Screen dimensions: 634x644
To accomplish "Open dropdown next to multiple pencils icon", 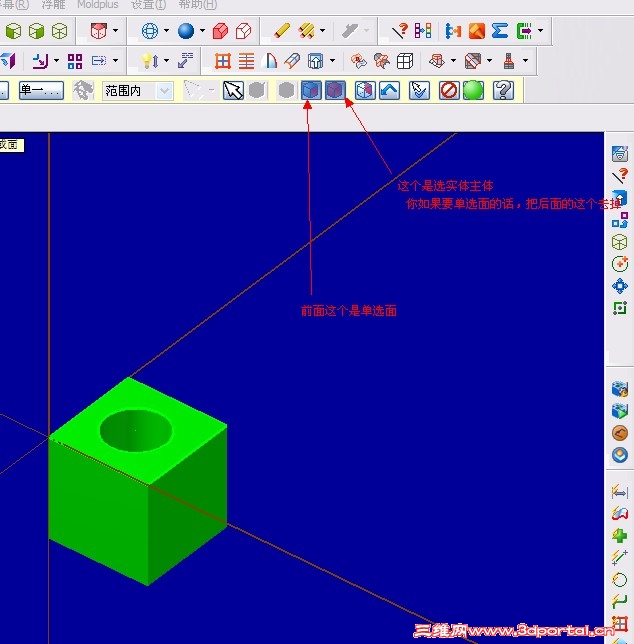I will [323, 31].
